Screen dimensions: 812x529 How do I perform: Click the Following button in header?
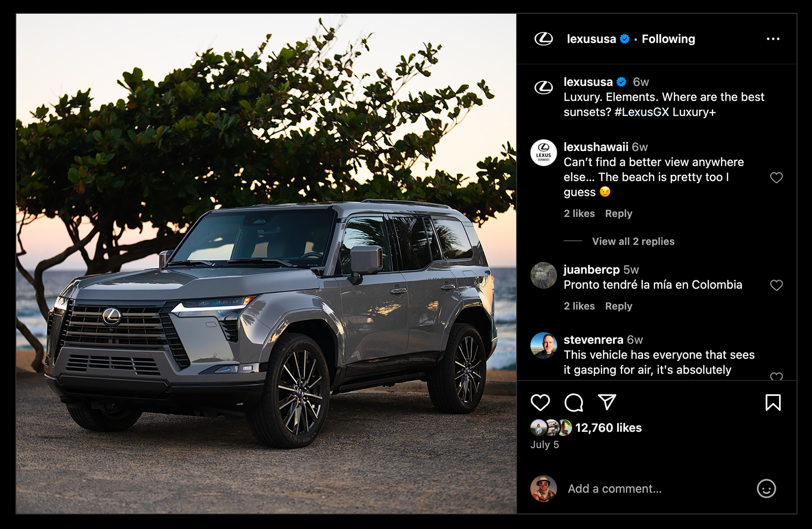click(x=668, y=39)
